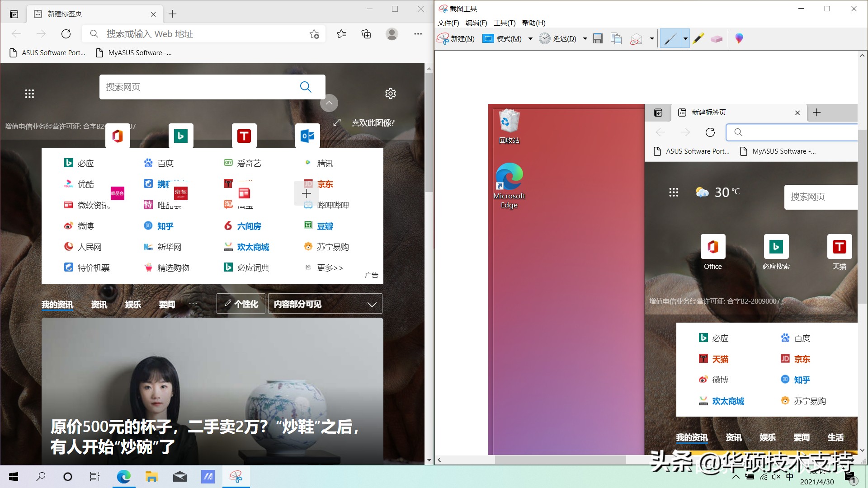
Task: Expand the 延迟 delay dropdown
Action: tap(585, 38)
